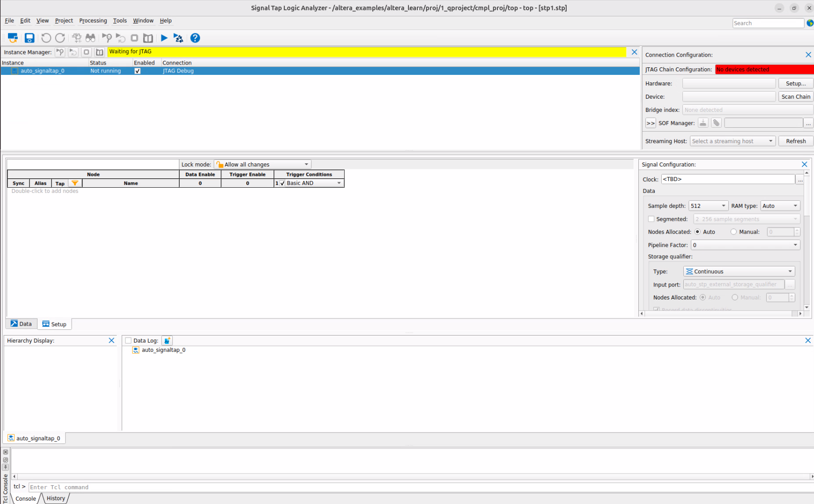Click the Clock input field
This screenshot has height=504, width=814.
coord(728,179)
